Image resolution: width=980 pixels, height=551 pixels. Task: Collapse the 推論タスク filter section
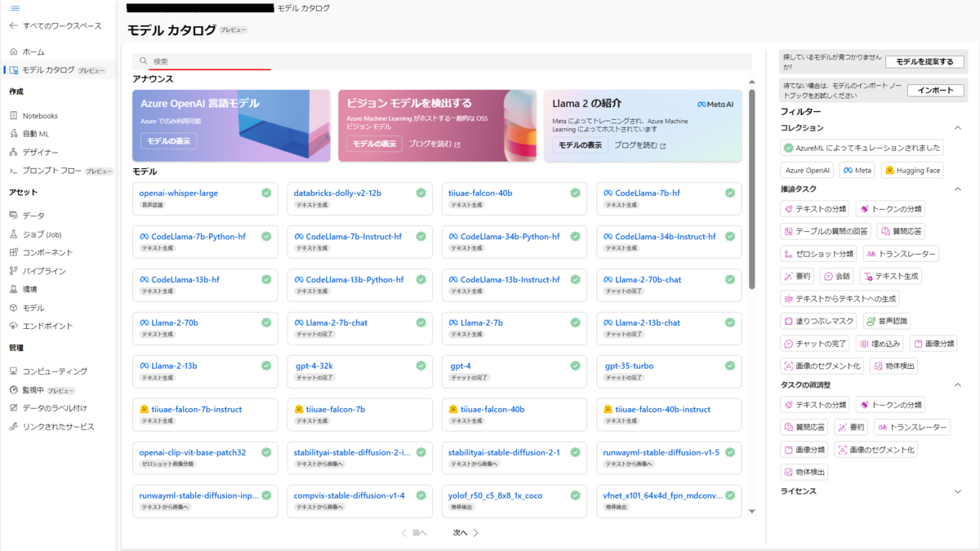(958, 189)
